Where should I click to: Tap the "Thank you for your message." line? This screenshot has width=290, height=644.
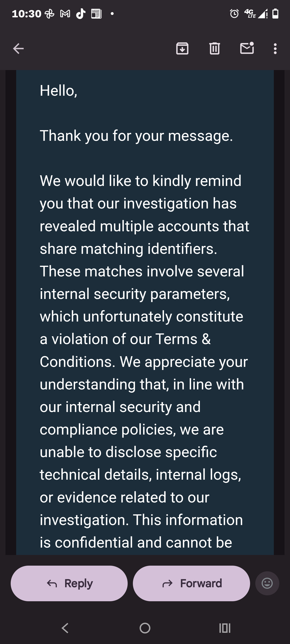(136, 136)
